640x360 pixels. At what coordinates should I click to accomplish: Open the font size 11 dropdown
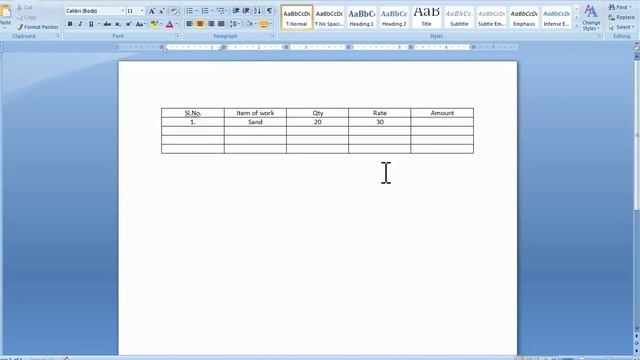click(142, 11)
